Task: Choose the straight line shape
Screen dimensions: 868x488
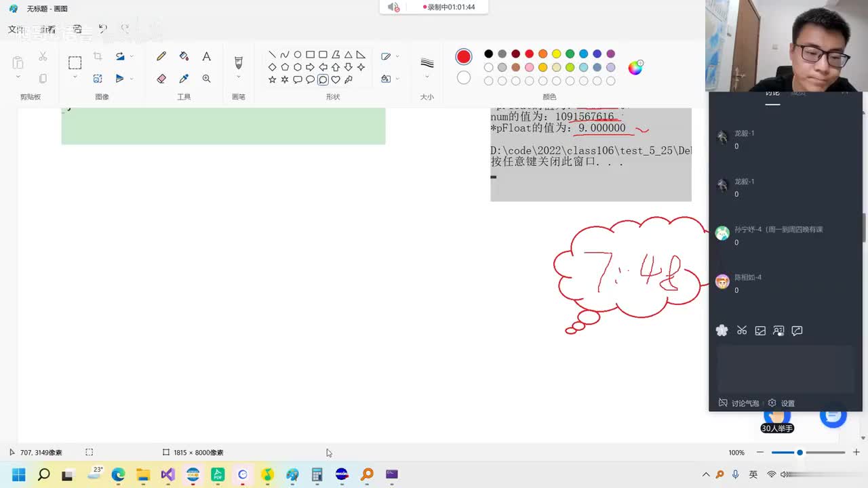Action: pos(272,55)
